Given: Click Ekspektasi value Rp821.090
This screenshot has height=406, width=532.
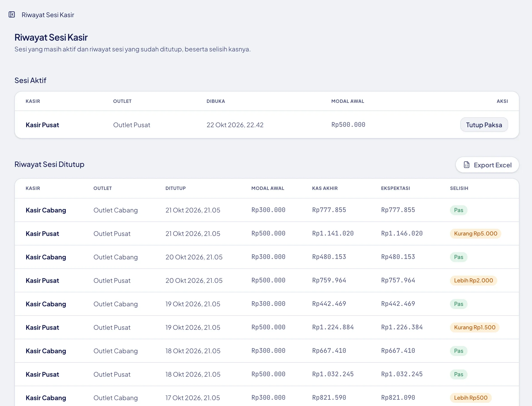Looking at the screenshot, I should click(398, 397).
